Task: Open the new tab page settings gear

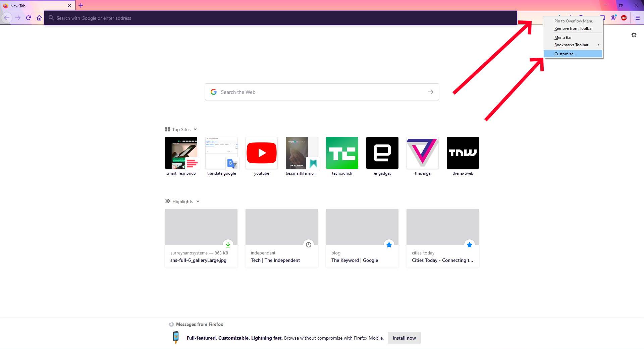Action: [634, 35]
